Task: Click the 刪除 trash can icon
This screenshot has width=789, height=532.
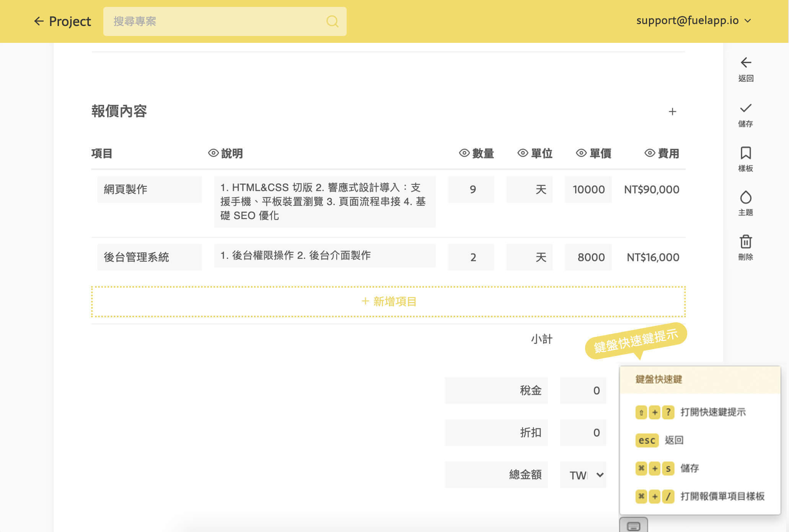Action: [745, 242]
